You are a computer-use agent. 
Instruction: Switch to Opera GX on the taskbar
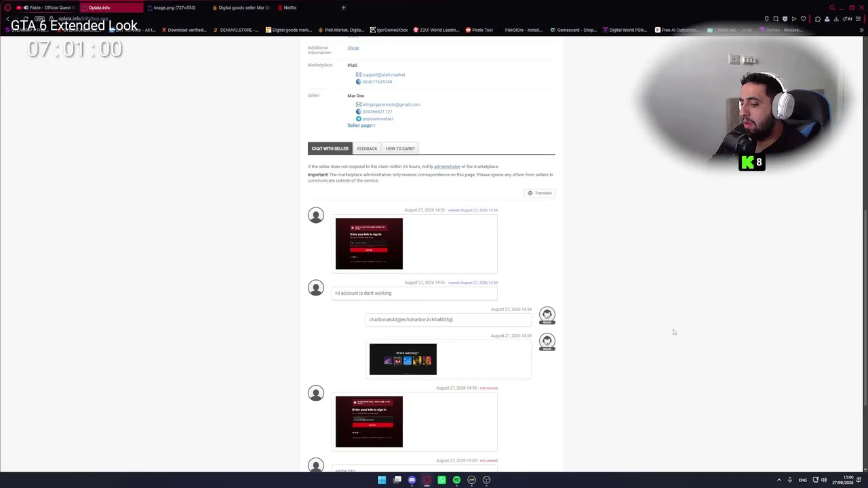(427, 480)
